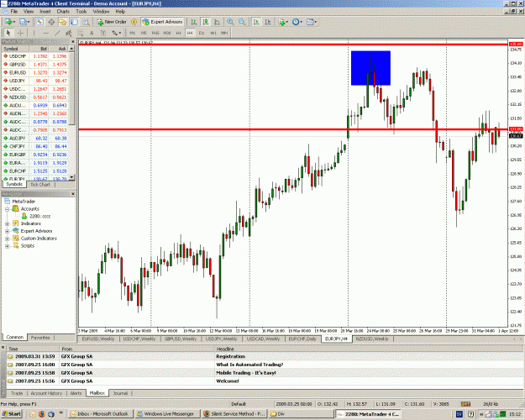
Task: Switch chart to candlesticks view
Action: (x=205, y=22)
